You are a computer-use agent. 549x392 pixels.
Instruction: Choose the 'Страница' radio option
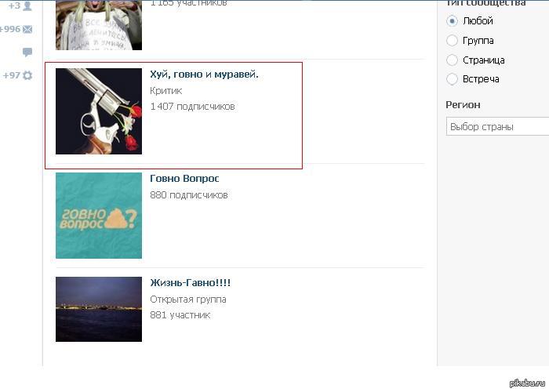452,60
